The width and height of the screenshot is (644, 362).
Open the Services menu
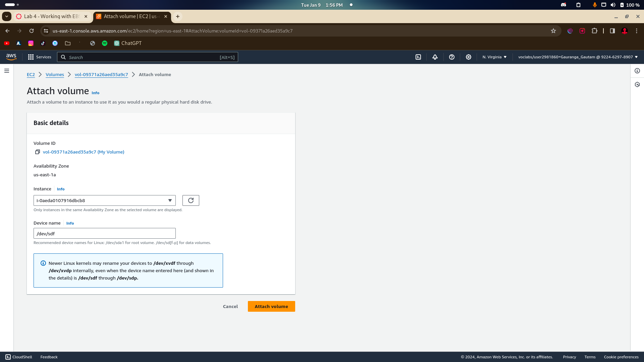40,57
